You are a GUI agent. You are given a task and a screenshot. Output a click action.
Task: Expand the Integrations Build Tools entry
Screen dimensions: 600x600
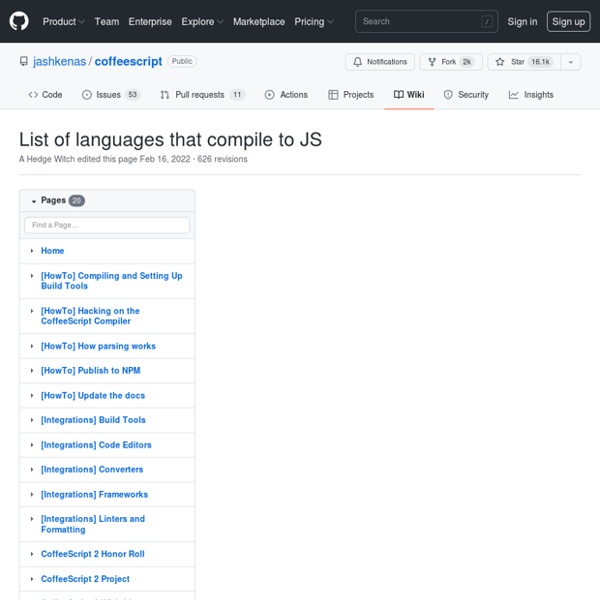(x=32, y=420)
